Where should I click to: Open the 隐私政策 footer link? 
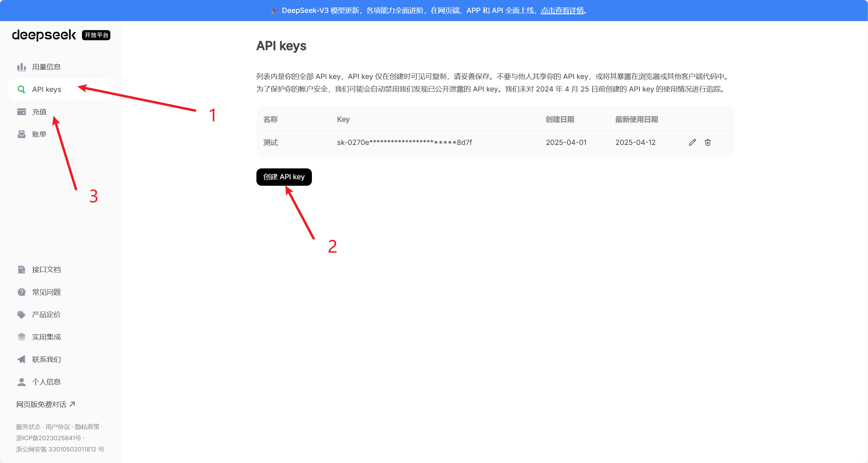pyautogui.click(x=87, y=427)
